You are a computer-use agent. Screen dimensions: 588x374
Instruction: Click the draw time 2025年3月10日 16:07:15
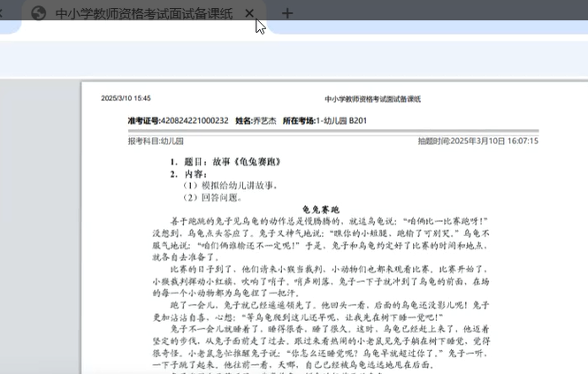coord(494,141)
